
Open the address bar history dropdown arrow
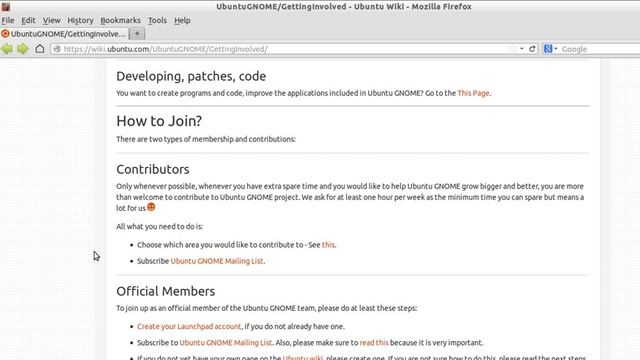522,49
